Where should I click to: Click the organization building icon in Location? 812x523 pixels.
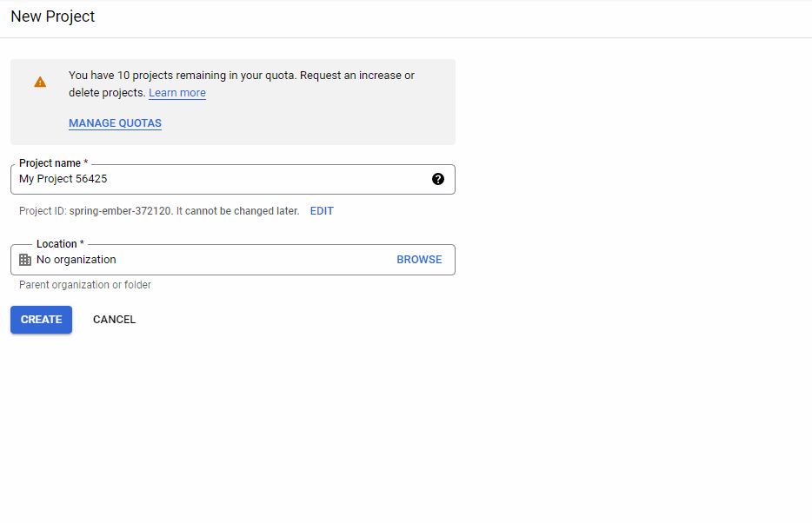click(25, 260)
